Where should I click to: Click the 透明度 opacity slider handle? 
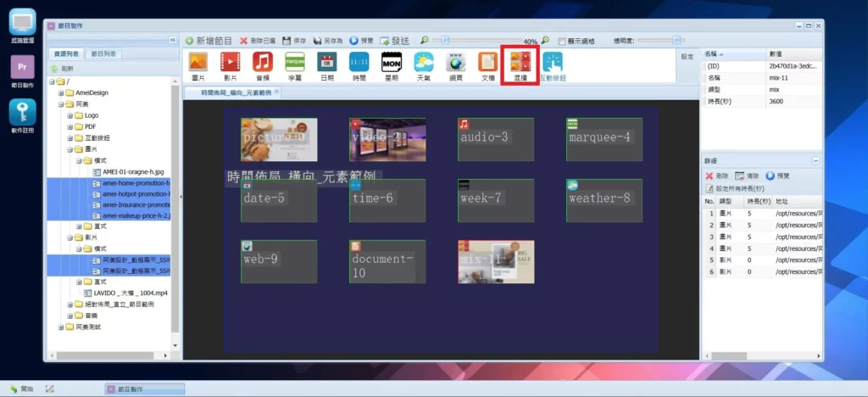pyautogui.click(x=676, y=40)
